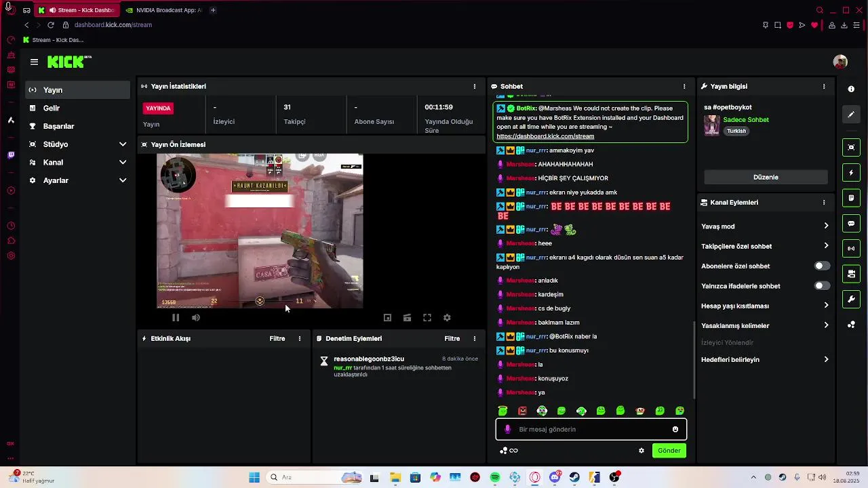Screen dimensions: 868x488
Task: Switch to NVIDIA Broadcast App browser tab
Action: [x=163, y=10]
